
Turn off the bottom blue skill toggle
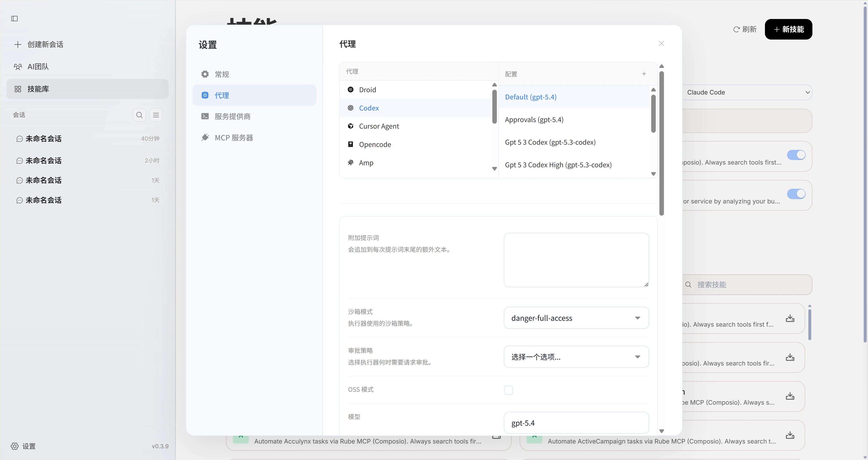[x=796, y=194]
